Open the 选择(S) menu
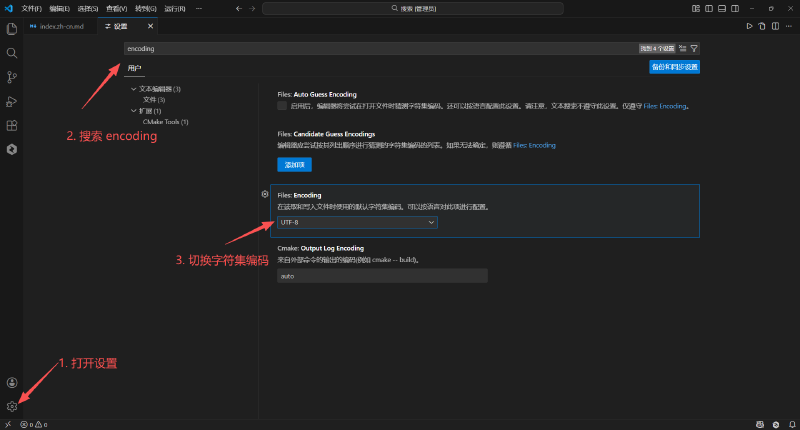Viewport: 800px width, 430px height. [x=88, y=9]
